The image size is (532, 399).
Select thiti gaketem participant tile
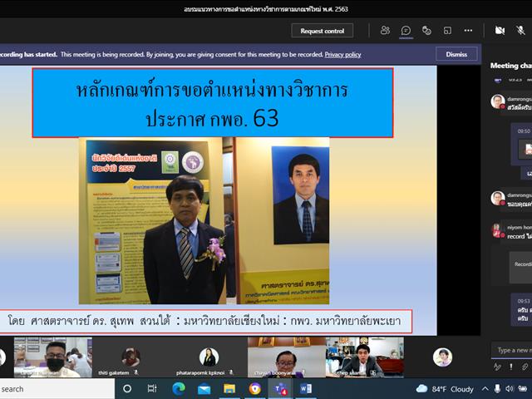pyautogui.click(x=131, y=357)
